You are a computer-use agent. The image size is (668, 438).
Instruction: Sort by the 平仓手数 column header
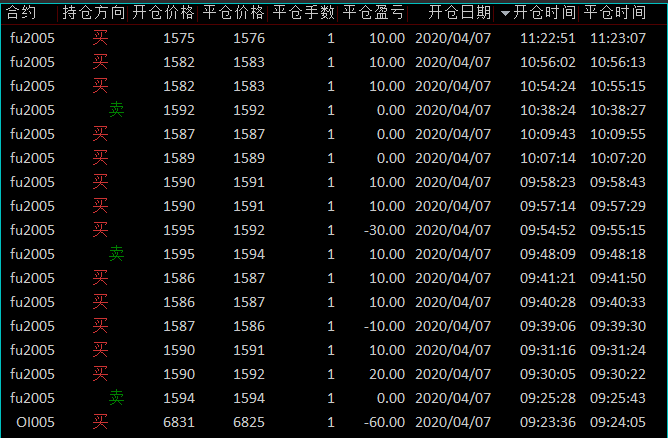(303, 13)
